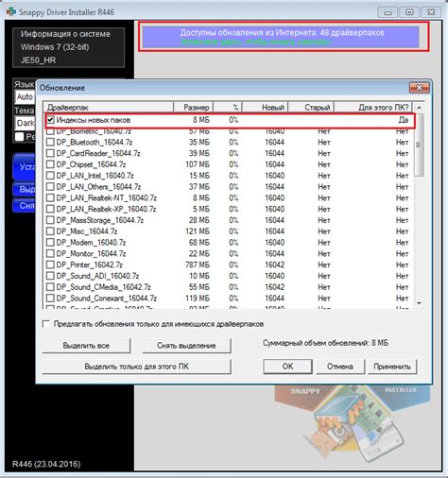Sort by Новый column header

(x=265, y=108)
